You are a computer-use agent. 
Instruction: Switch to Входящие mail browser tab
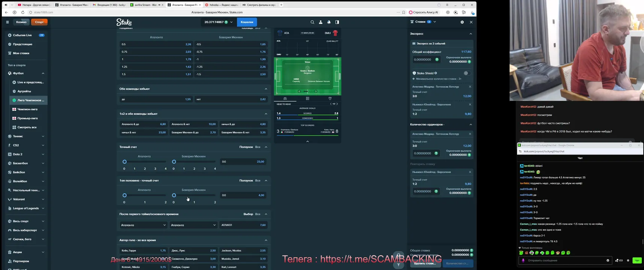click(109, 5)
